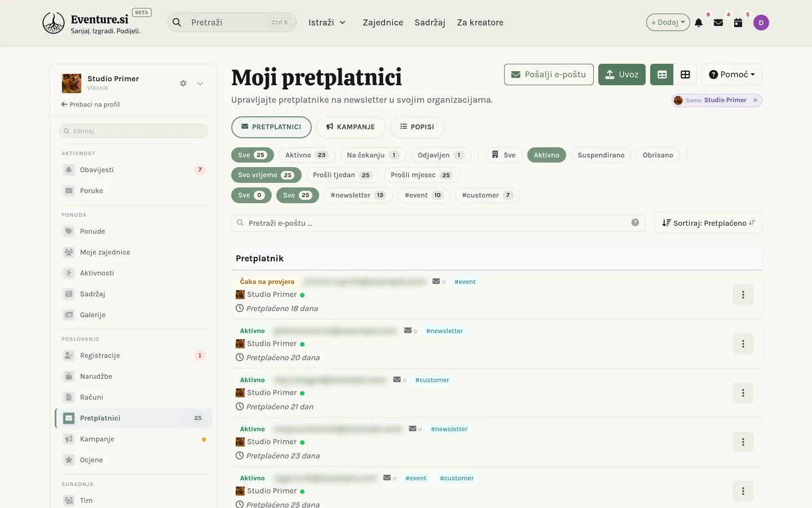Expand Studio Primer organization chevron
Viewport: 812px width, 508px height.
(200, 84)
